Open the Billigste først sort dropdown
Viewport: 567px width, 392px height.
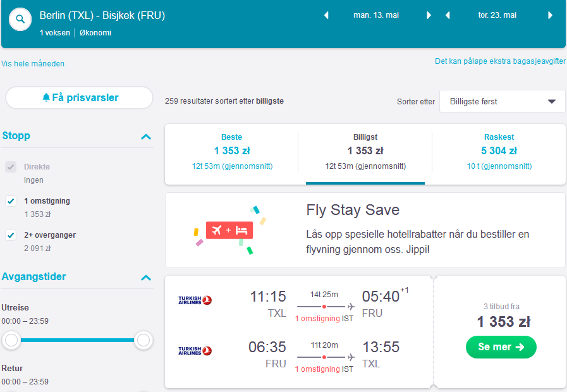[503, 101]
